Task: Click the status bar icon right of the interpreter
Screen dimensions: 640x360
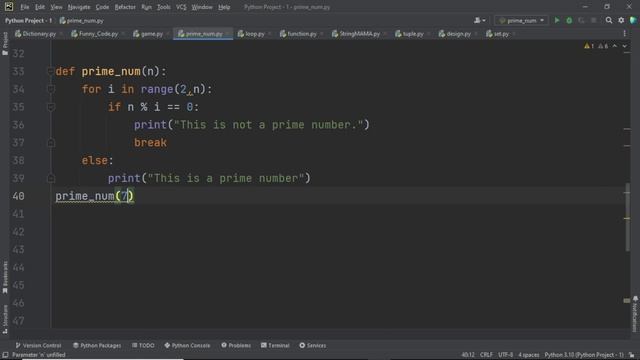Action: pyautogui.click(x=631, y=355)
